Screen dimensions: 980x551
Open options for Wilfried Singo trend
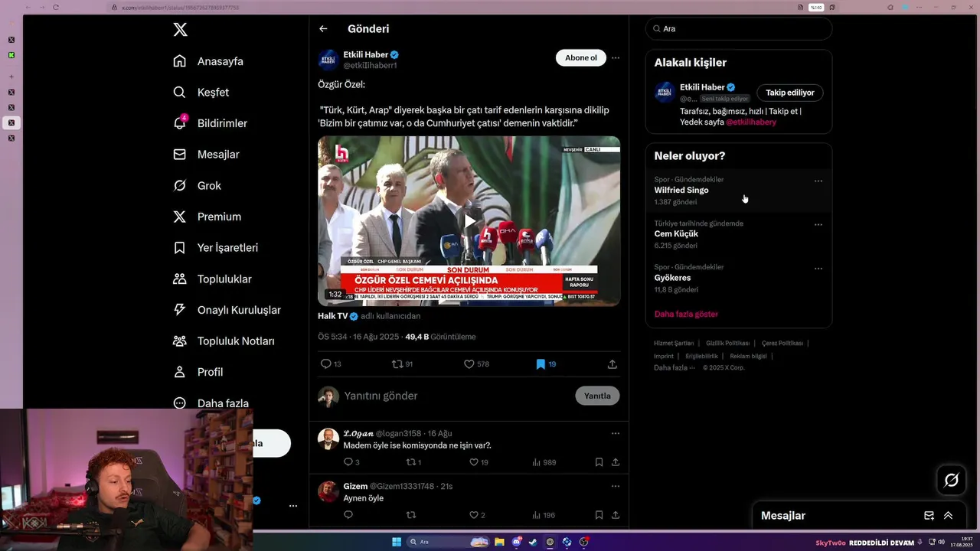(818, 181)
